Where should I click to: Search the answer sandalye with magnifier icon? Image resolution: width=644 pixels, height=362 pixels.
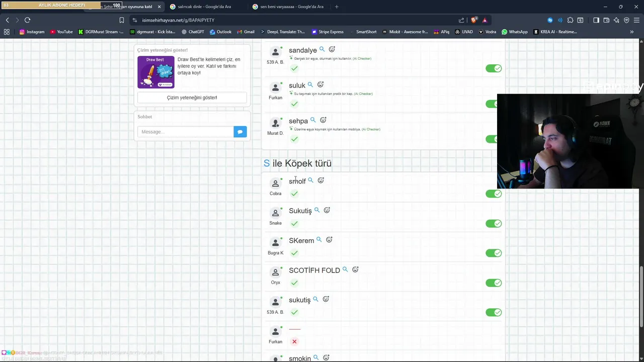click(x=322, y=49)
